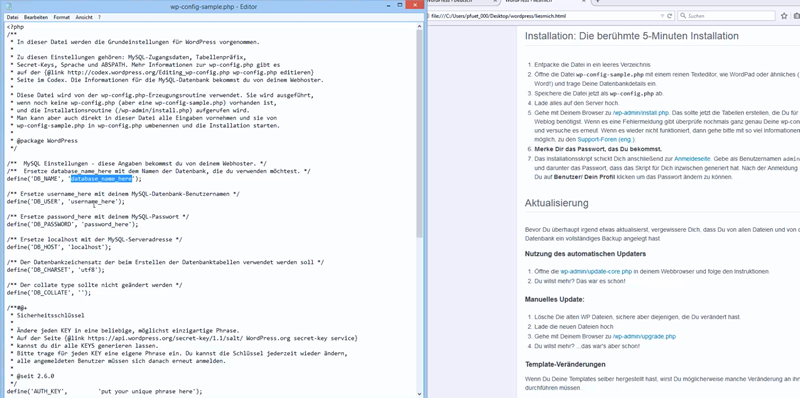This screenshot has height=398, width=800.
Task: Click the 'Template-Veränderungen' heading
Action: tap(565, 365)
